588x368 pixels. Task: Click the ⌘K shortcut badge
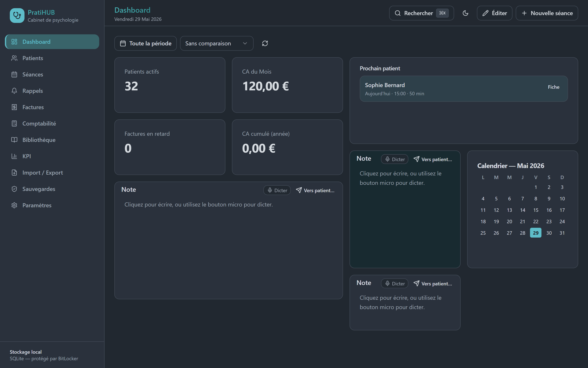click(442, 13)
